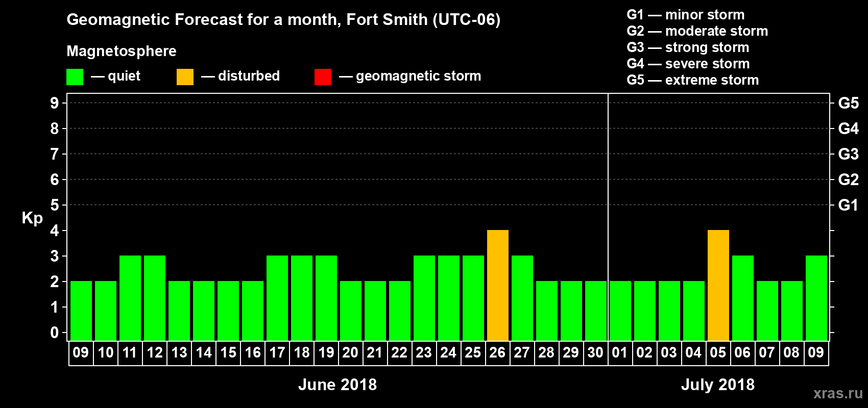This screenshot has height=408, width=868.
Task: Click the 'G3 — strong storm' legend line
Action: (x=688, y=47)
